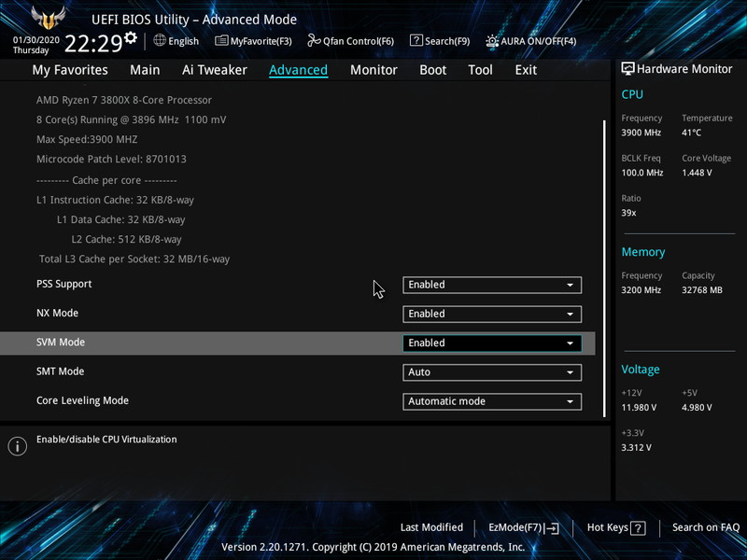Viewport: 747px width, 560px height.
Task: Select the PSS Support label
Action: coord(63,284)
